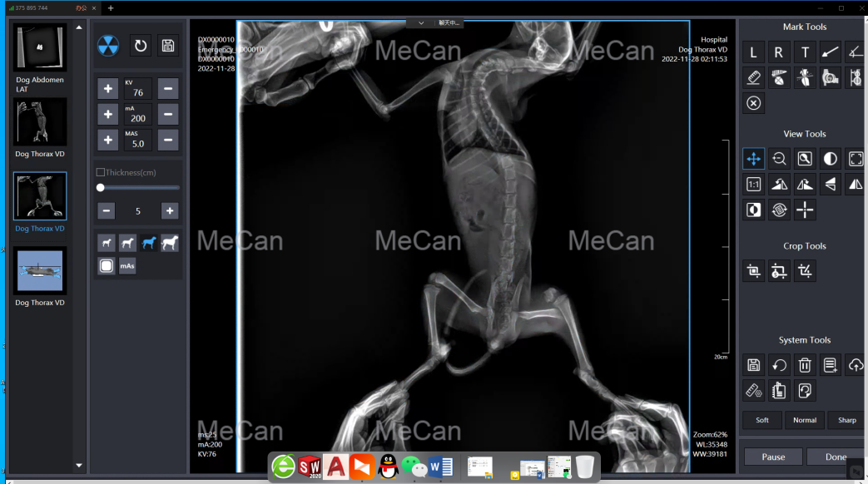868x484 pixels.
Task: Select the largest dog size icon
Action: point(170,243)
